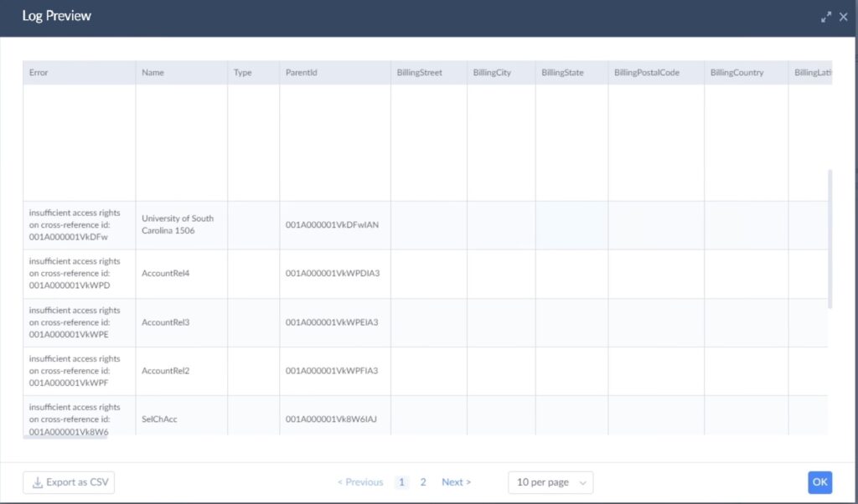Click error text for id 001A000001VkWPD

tap(75, 273)
